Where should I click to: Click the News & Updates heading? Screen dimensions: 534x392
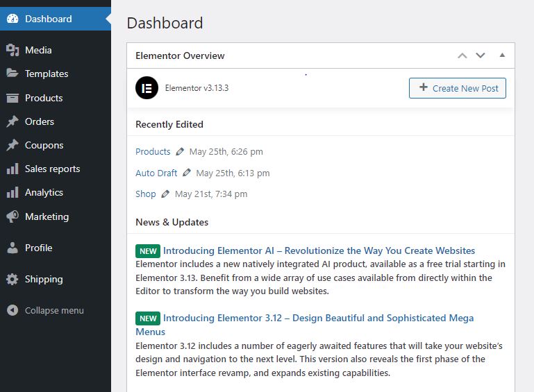click(x=172, y=222)
